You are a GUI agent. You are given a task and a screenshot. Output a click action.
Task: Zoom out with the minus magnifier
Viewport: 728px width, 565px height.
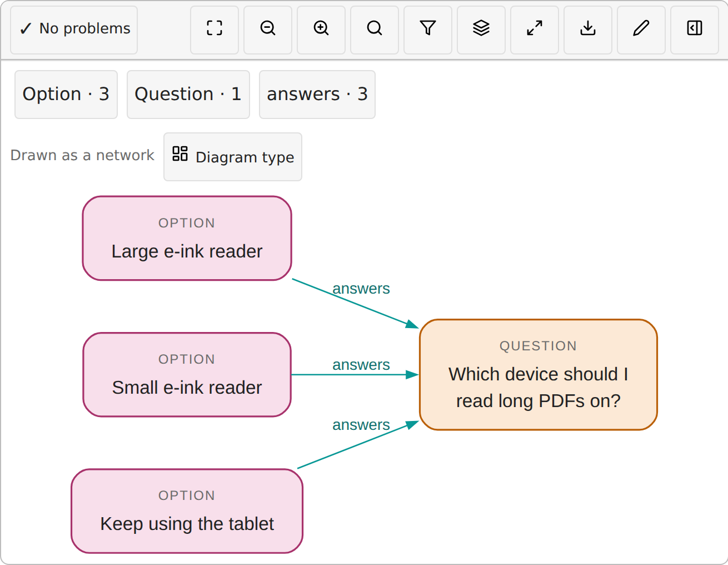pyautogui.click(x=268, y=30)
